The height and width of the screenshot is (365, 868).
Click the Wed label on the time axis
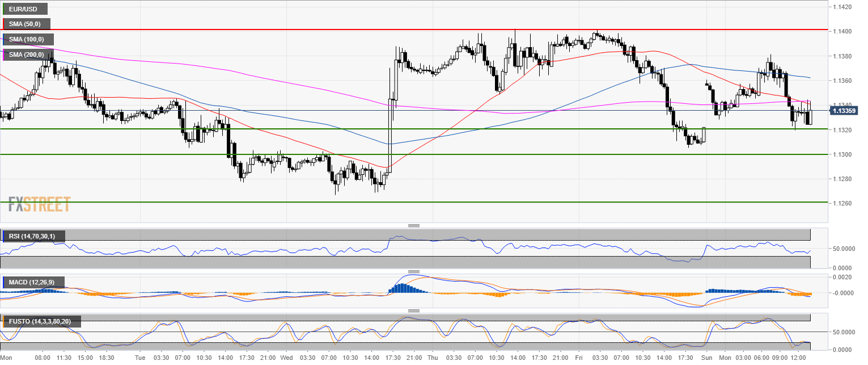[286, 358]
